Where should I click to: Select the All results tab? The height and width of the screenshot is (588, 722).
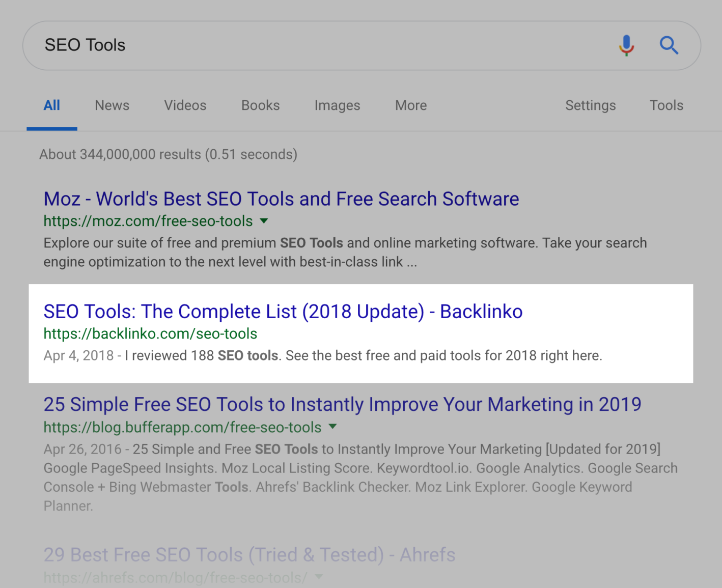(x=52, y=105)
